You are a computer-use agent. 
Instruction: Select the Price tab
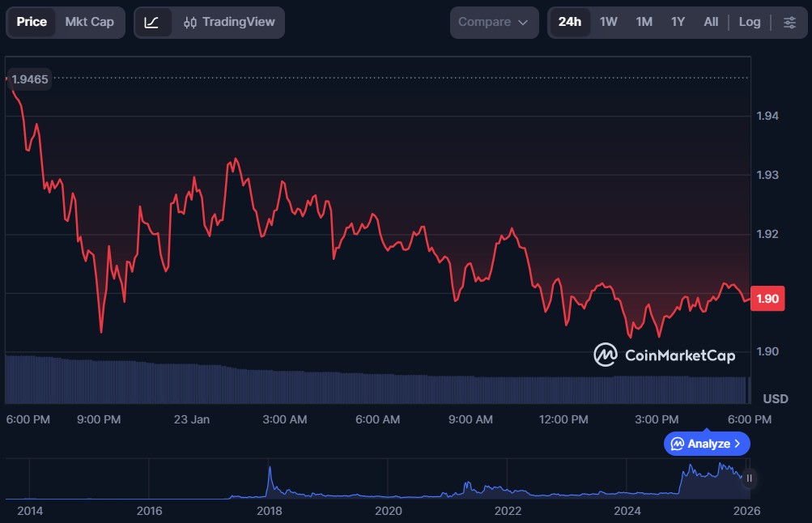pos(32,22)
